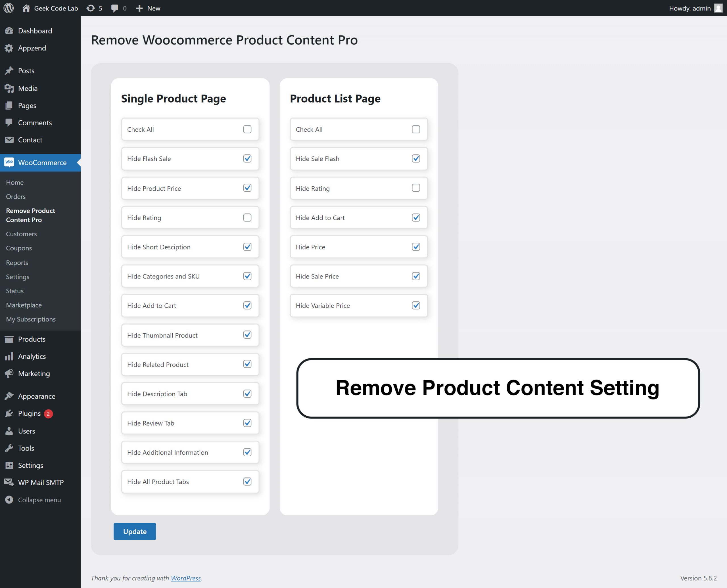Uncheck Hide Variable Price checkbox
The image size is (727, 588).
[416, 305]
